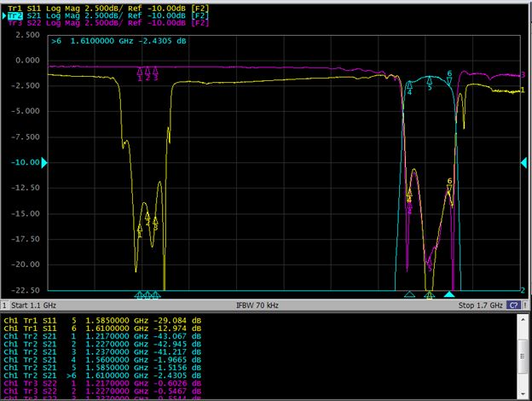Screen dimensions: 532x401
Task: Click the 2.500 top scale label
Action: coord(27,35)
